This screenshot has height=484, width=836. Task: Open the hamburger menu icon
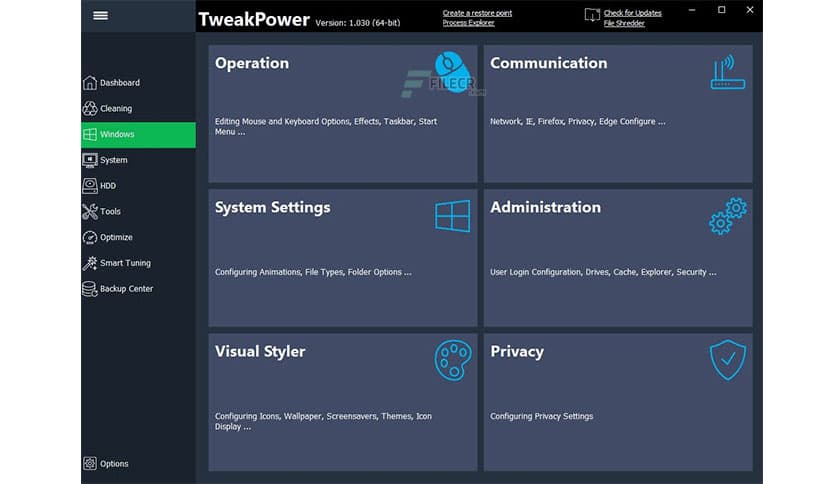pos(100,15)
